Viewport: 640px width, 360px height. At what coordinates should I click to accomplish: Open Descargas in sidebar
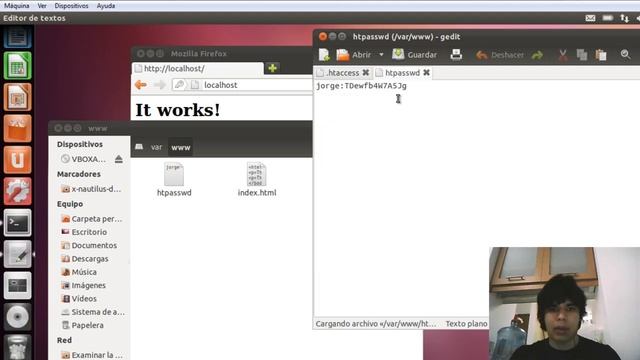point(85,259)
